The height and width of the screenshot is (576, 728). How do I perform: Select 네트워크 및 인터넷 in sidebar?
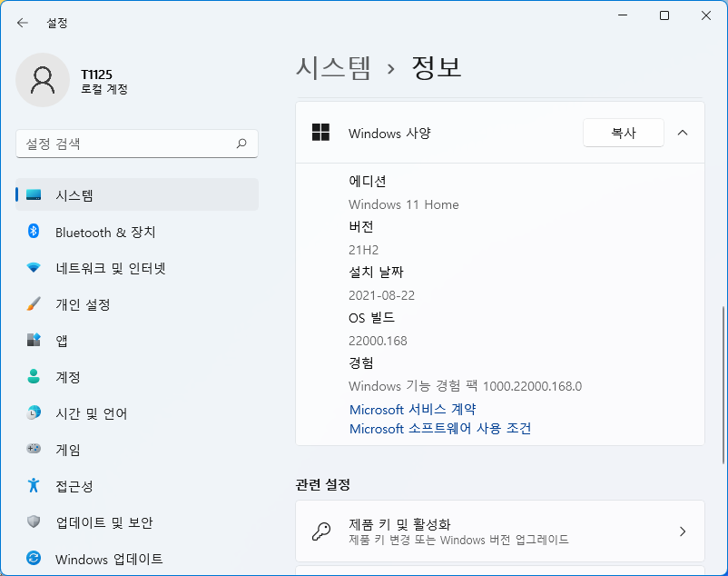(137, 268)
